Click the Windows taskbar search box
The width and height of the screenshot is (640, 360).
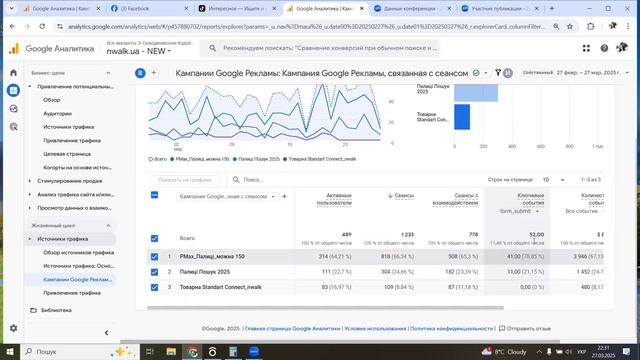coord(80,351)
